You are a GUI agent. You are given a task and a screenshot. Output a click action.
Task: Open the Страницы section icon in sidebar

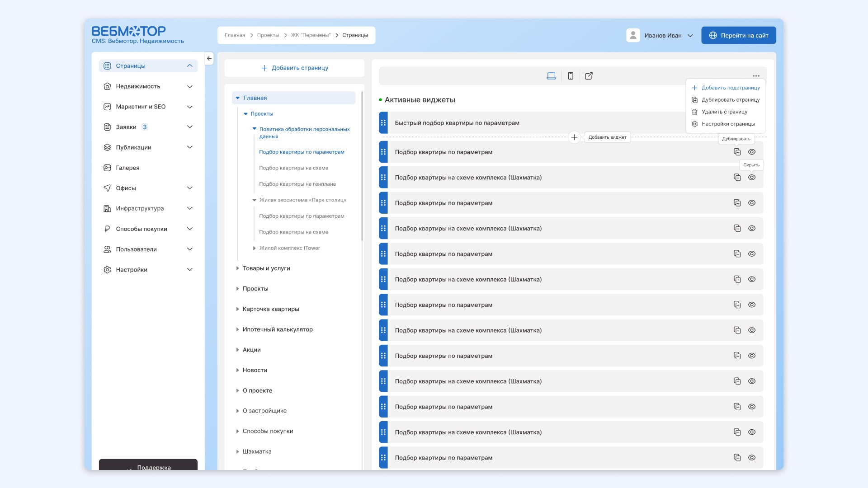tap(107, 66)
